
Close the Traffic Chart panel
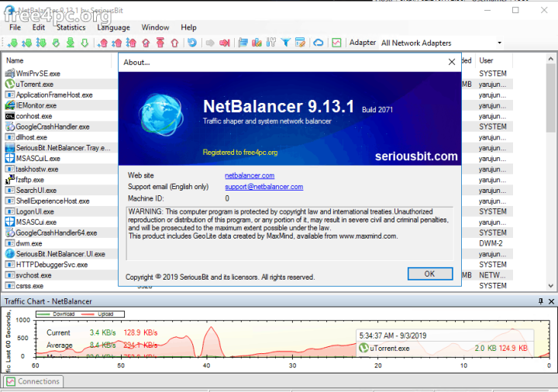click(551, 301)
